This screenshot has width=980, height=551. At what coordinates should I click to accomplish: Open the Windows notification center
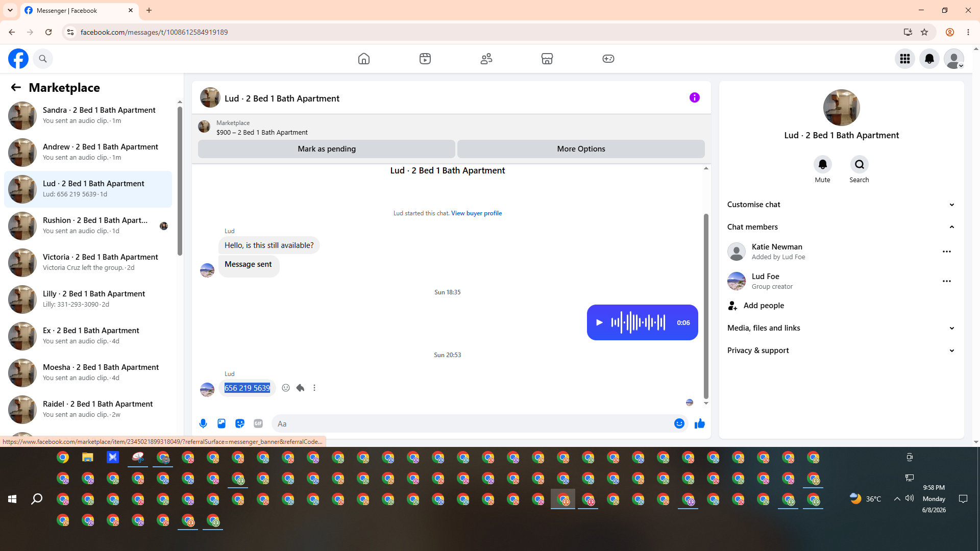coord(963,499)
